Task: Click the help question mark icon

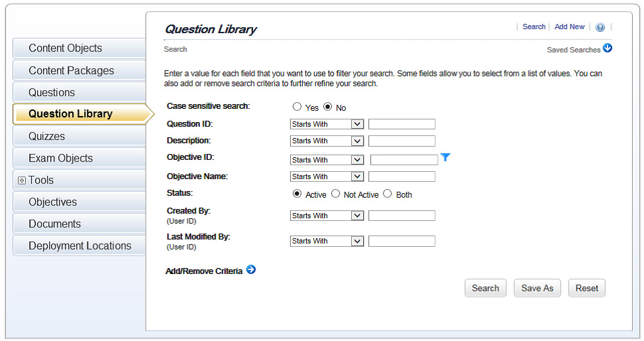Action: tap(600, 27)
